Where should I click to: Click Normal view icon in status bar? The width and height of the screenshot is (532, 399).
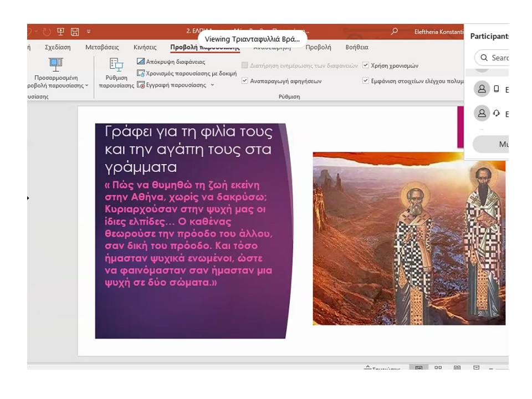click(419, 368)
